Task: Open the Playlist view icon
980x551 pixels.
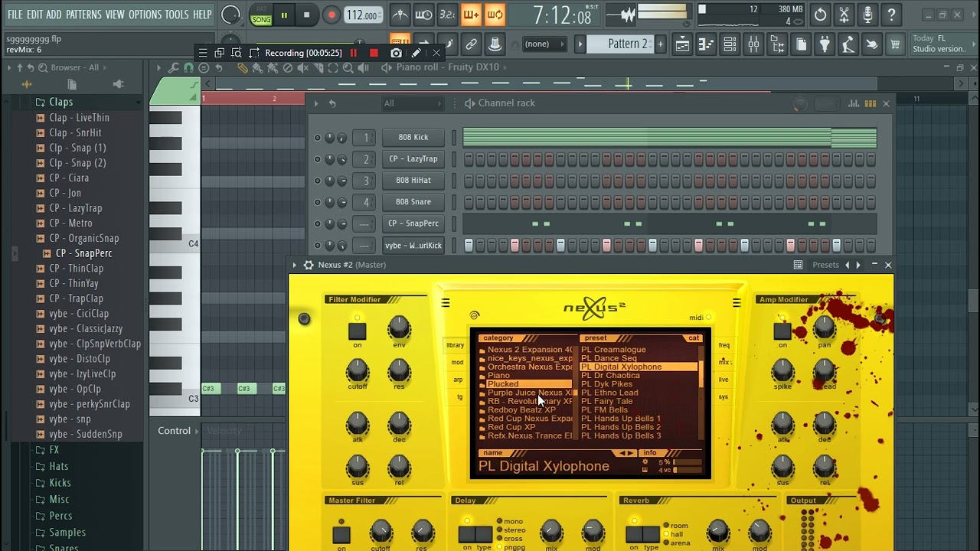Action: pyautogui.click(x=682, y=44)
